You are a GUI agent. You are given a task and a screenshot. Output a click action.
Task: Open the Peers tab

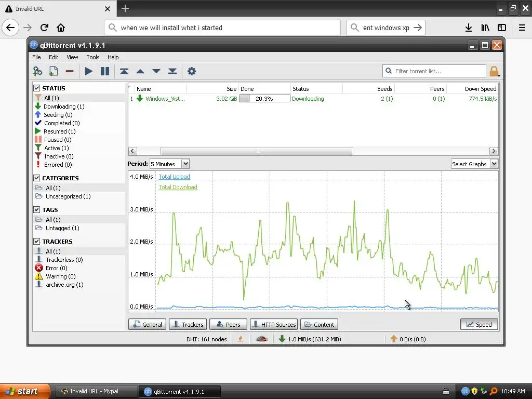(228, 324)
